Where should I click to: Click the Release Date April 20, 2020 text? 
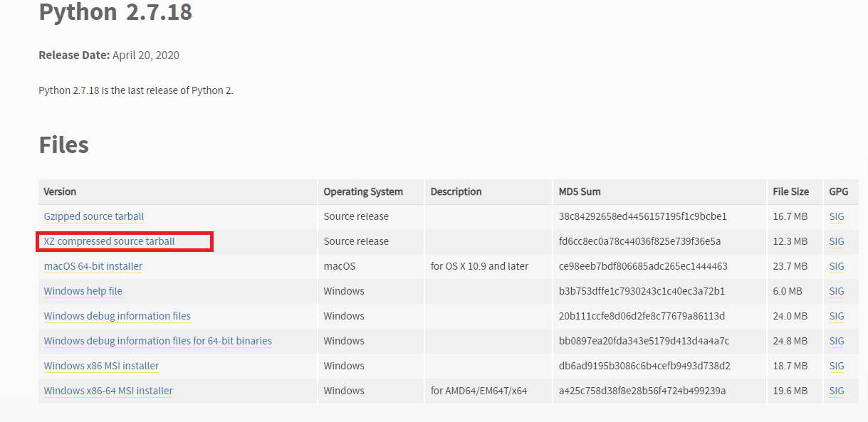pyautogui.click(x=109, y=55)
